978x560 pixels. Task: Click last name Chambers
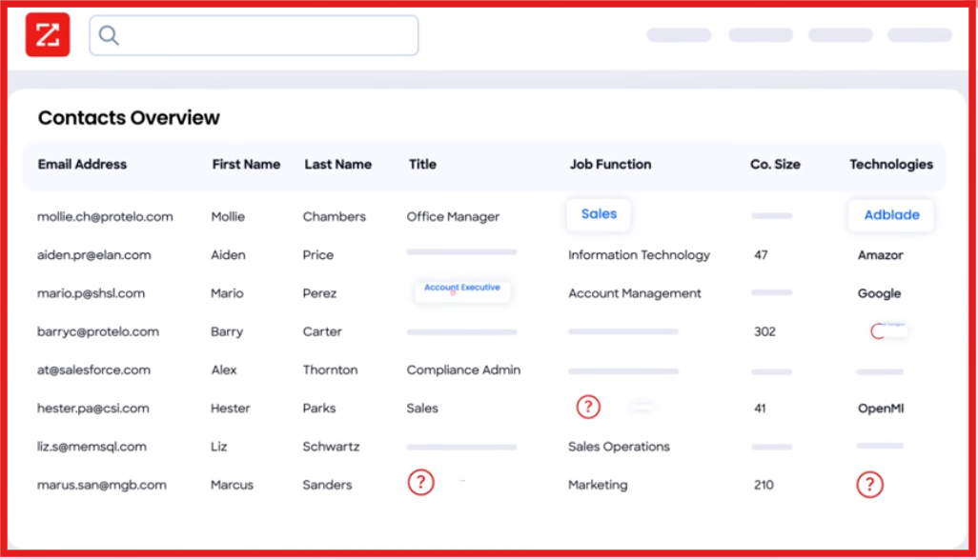point(335,217)
